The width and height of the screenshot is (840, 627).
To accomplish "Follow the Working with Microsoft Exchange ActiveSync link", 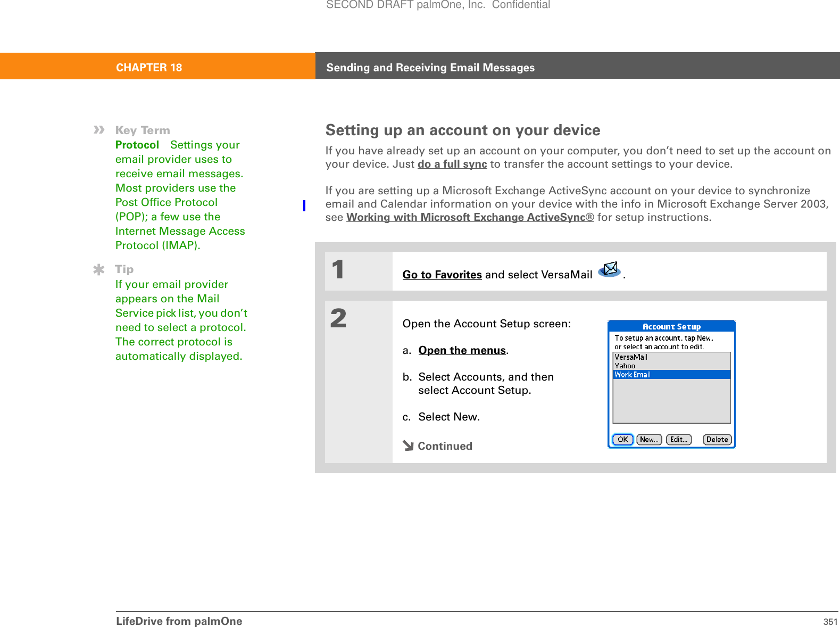I will tap(470, 217).
